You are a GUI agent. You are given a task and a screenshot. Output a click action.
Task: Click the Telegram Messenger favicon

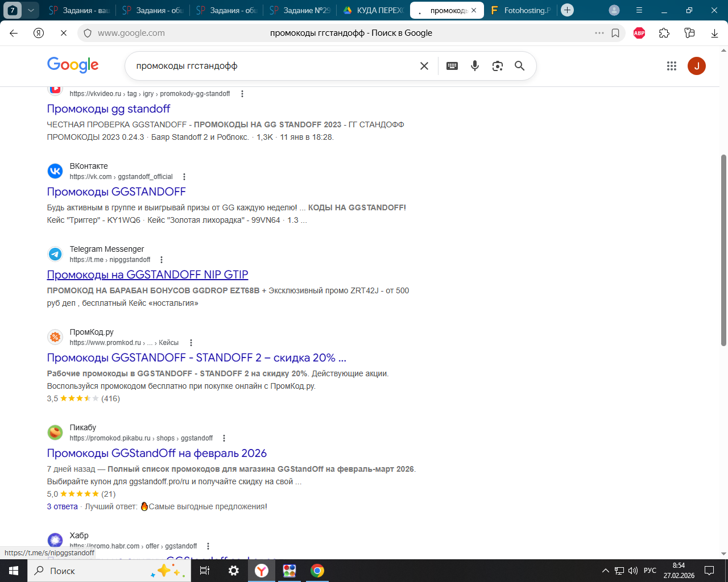coord(55,254)
